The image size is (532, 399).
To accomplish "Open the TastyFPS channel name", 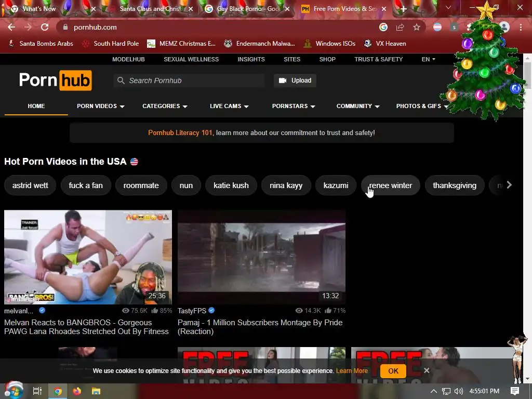I will coord(192,311).
